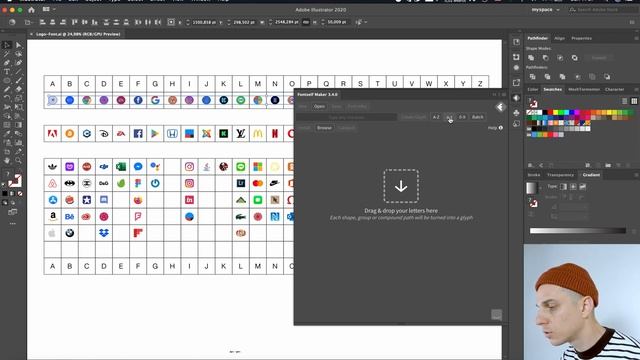Pick the yellow swatch in Swatches
Viewport: 640px width, 360px height.
(555, 112)
